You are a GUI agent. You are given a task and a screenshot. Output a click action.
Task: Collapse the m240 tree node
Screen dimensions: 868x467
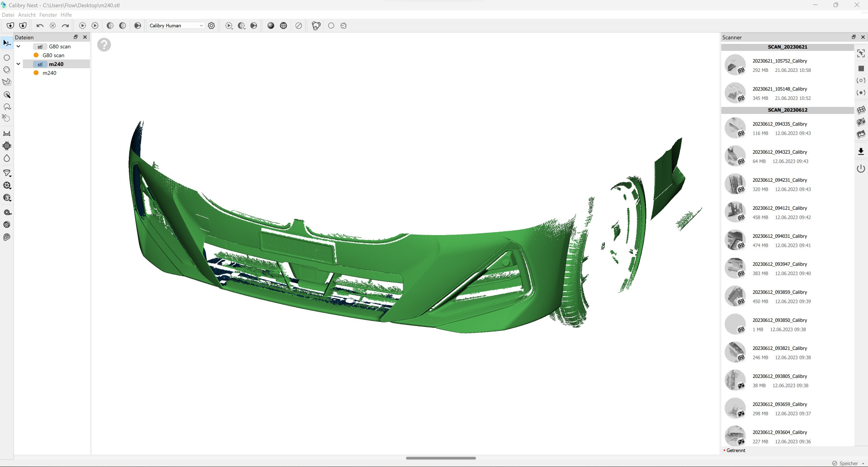click(19, 64)
